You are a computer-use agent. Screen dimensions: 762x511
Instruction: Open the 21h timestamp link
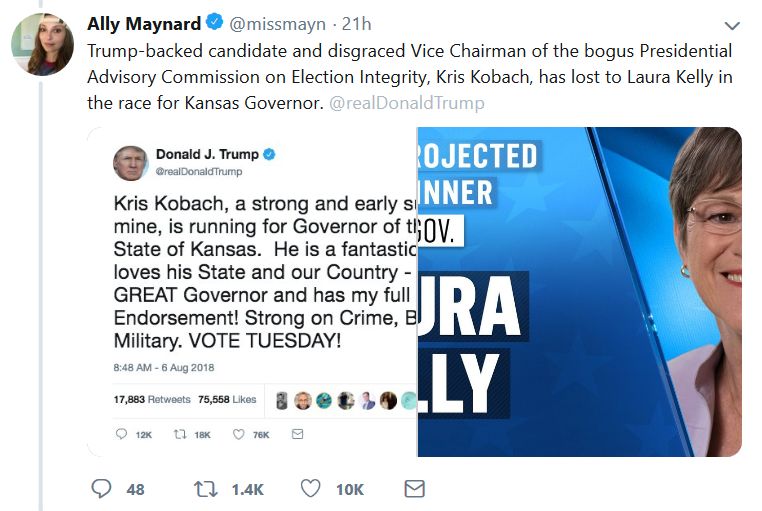[355, 23]
